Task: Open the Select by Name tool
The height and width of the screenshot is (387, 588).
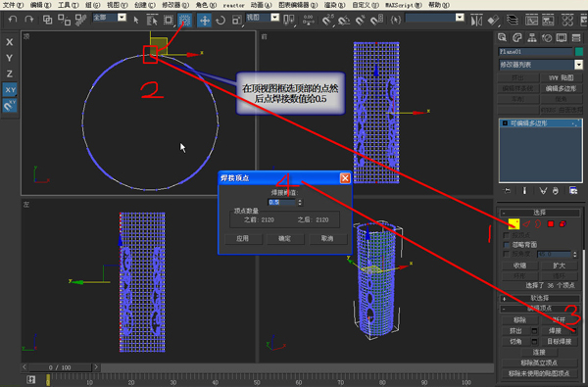Action: coord(152,20)
